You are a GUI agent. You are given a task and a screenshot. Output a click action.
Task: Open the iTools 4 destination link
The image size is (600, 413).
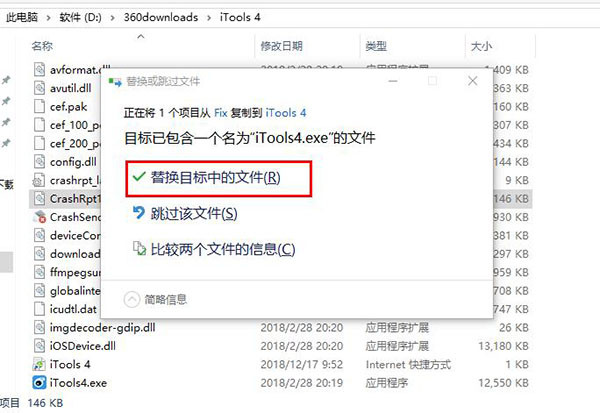(x=286, y=113)
